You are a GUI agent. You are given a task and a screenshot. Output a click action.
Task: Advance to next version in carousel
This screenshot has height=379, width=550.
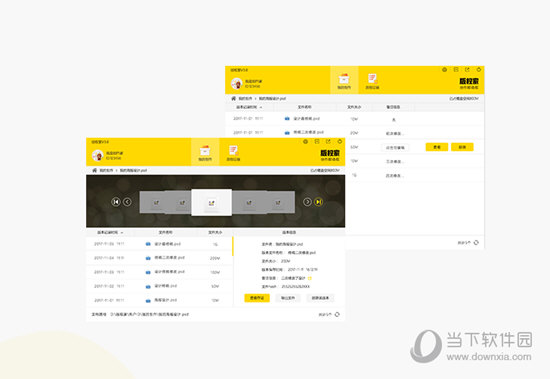(307, 202)
